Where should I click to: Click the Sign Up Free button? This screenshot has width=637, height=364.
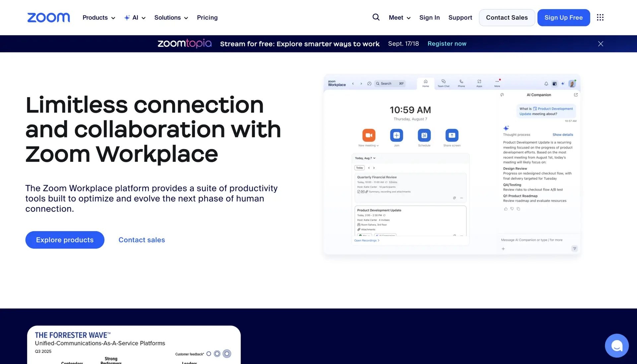click(x=563, y=18)
